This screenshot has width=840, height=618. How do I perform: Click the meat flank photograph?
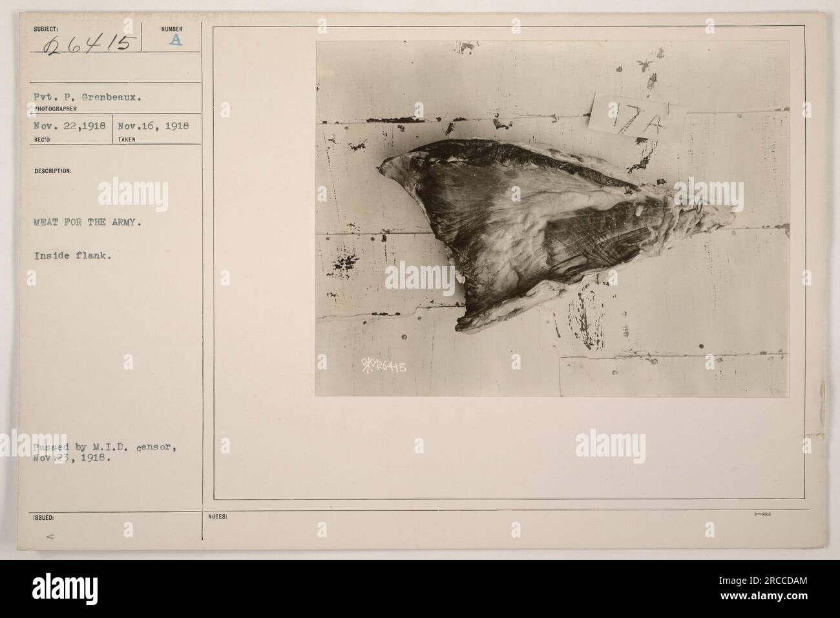pos(552,219)
